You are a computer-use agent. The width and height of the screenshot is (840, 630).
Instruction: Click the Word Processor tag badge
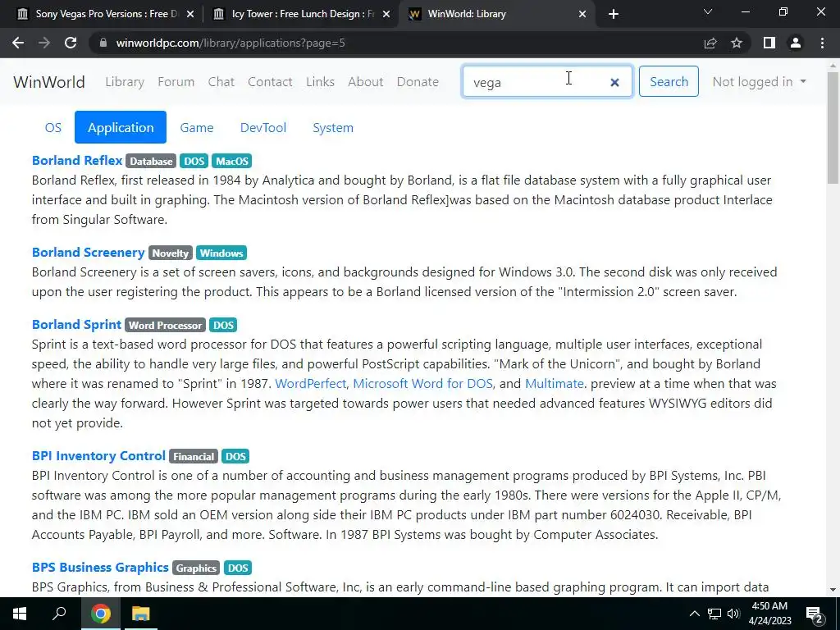(165, 325)
